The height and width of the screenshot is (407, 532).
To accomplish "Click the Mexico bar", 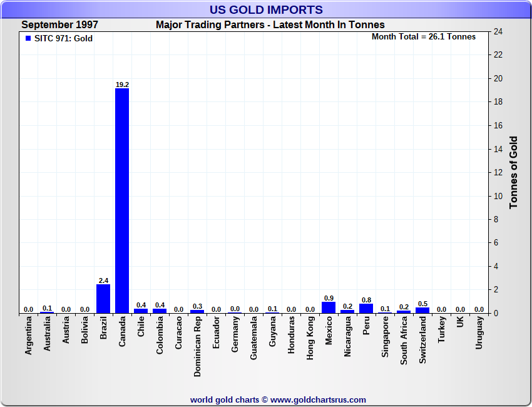I will pos(329,307).
